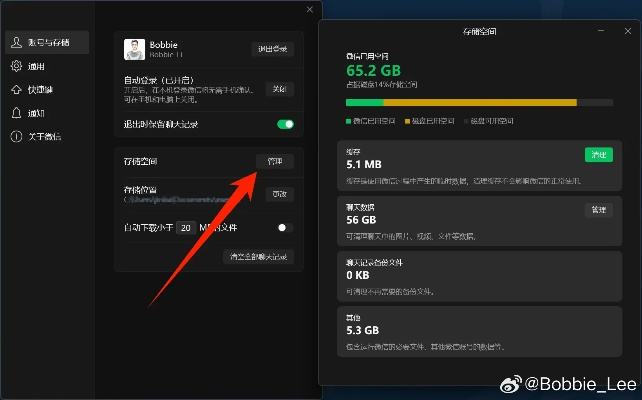Click the auto-download size field showing 20

click(186, 228)
